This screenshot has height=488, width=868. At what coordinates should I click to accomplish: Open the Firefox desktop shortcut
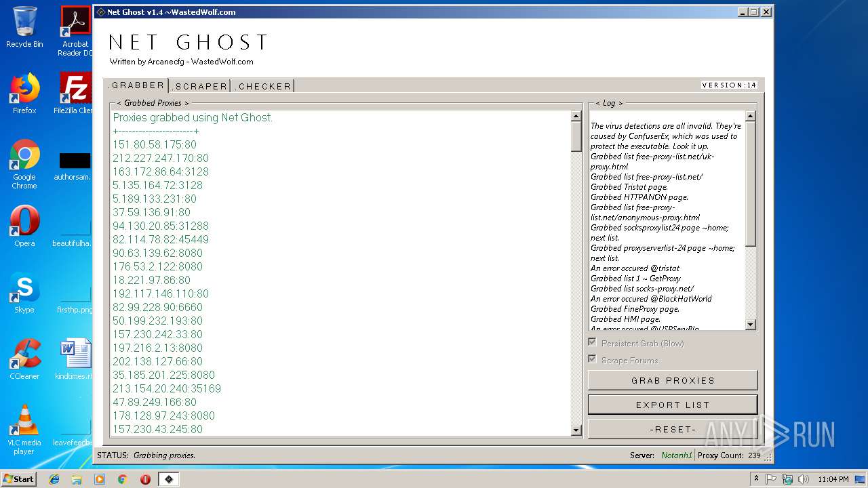click(24, 94)
